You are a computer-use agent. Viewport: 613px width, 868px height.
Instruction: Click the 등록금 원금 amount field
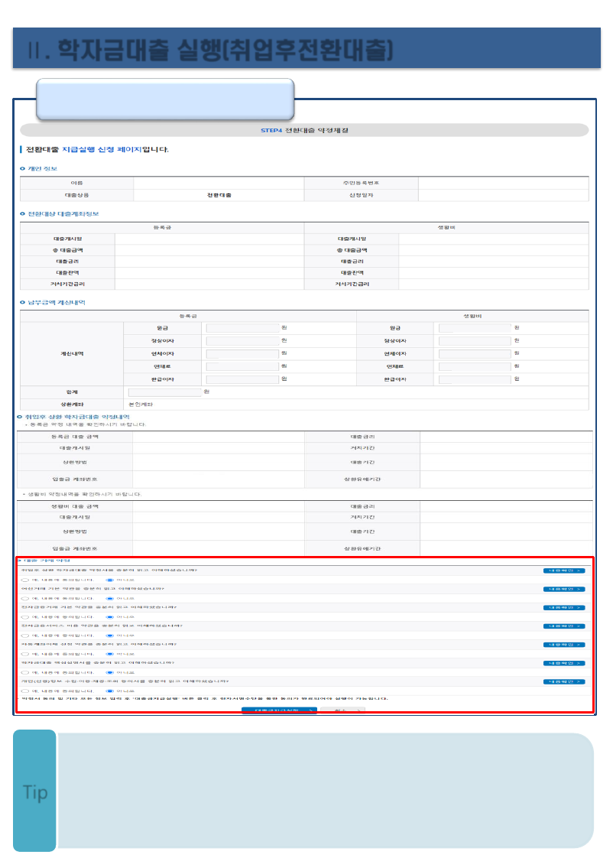point(242,328)
